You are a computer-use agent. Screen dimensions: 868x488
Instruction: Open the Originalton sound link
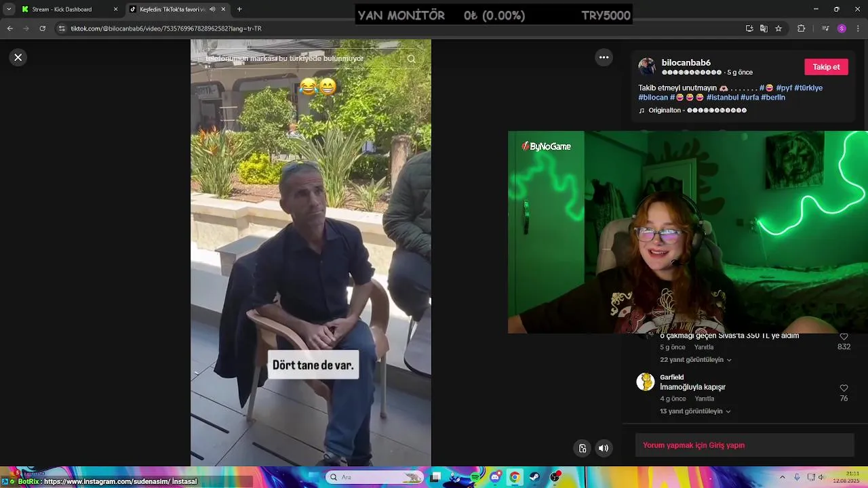[x=692, y=110]
